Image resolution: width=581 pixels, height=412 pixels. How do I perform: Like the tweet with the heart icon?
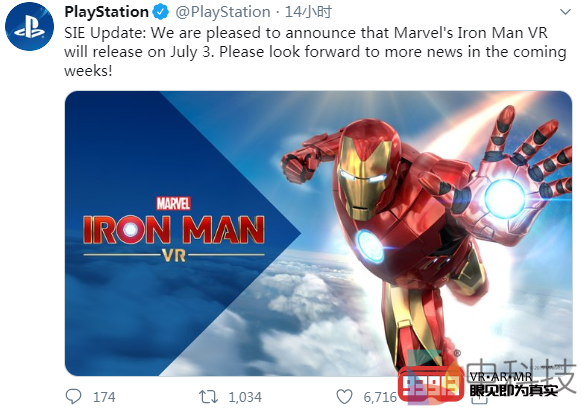344,397
